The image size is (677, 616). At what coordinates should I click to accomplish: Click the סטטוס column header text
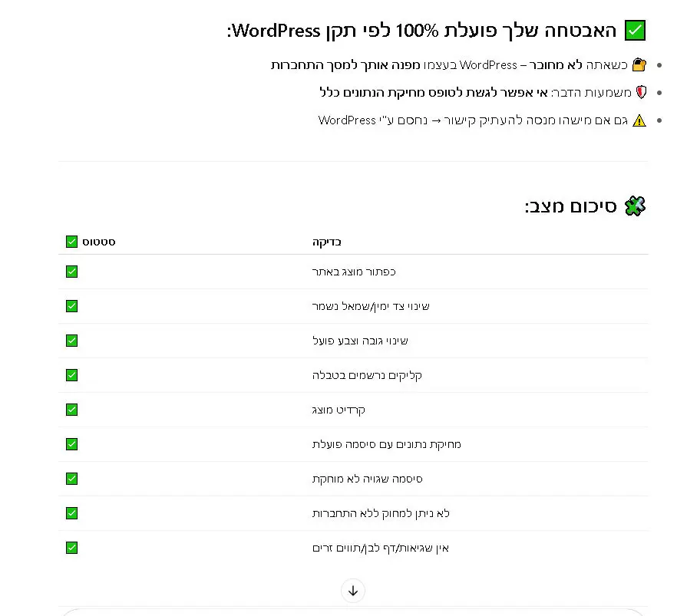99,242
